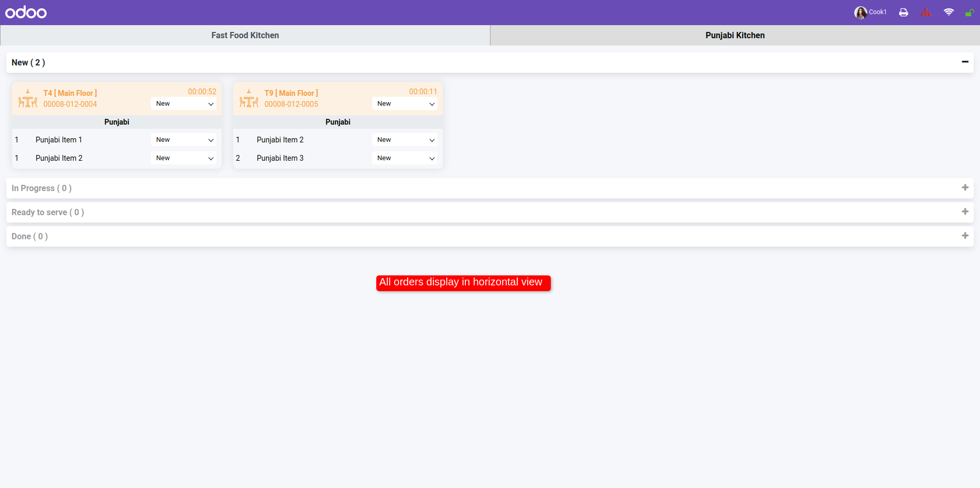
Task: Expand the Ready to serve section
Action: [x=965, y=212]
